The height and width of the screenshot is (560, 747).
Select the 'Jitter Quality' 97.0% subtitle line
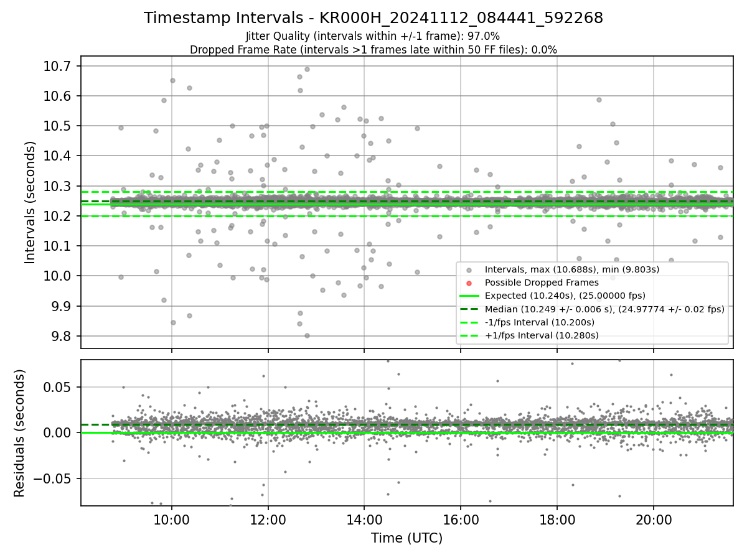point(373,37)
